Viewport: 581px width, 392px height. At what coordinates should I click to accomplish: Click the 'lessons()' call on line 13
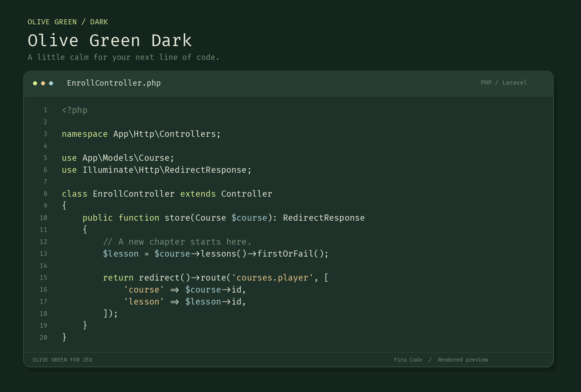[224, 254]
